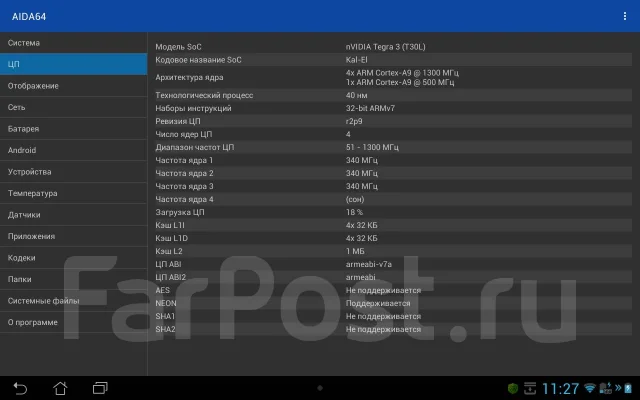Select the SHA1 row label
The width and height of the screenshot is (640, 400).
point(165,316)
